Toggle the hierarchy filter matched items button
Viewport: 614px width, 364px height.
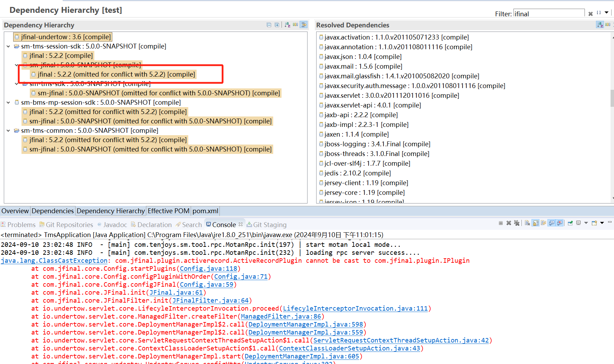[304, 25]
